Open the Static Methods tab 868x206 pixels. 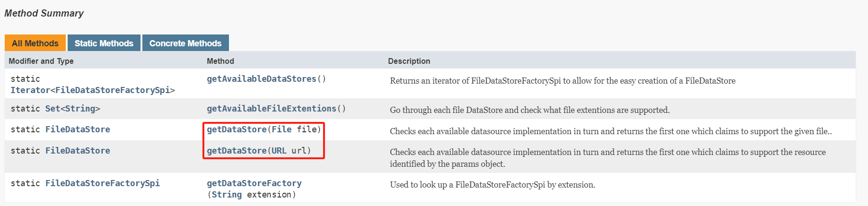[x=104, y=43]
